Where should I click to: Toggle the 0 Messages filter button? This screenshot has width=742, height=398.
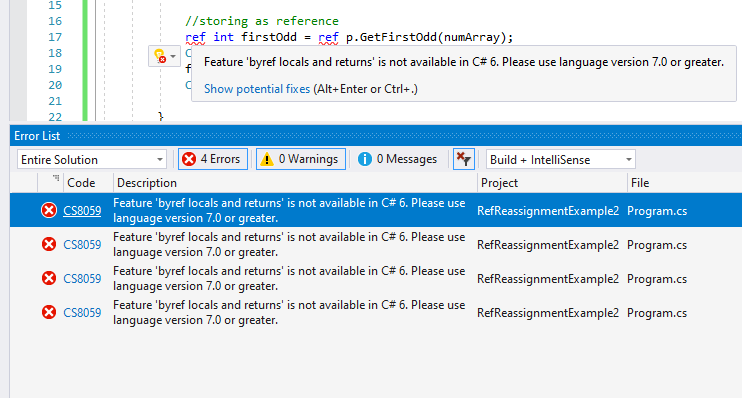[x=398, y=159]
